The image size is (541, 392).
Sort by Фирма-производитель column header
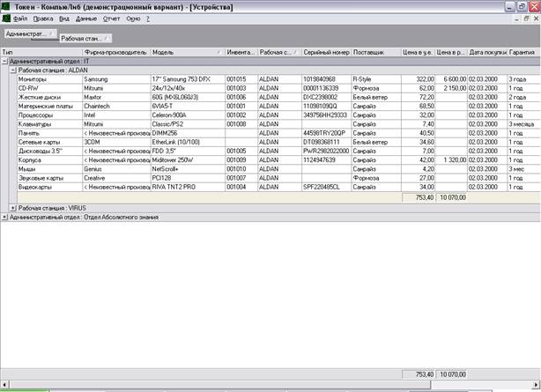point(115,52)
